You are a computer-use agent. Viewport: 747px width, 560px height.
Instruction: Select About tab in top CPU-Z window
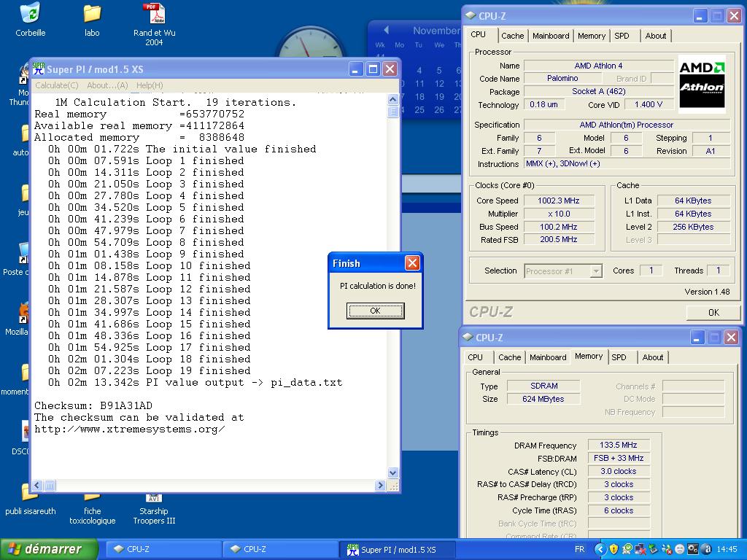pos(656,36)
